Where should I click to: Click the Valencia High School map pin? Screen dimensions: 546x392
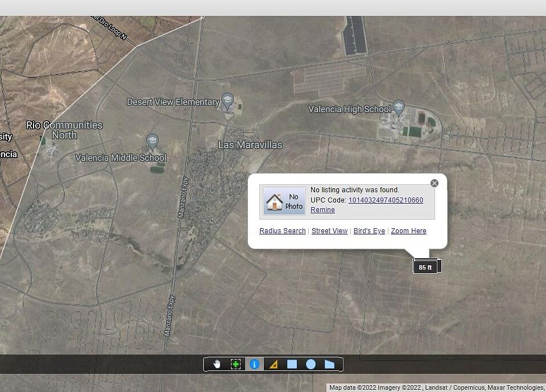(x=399, y=108)
